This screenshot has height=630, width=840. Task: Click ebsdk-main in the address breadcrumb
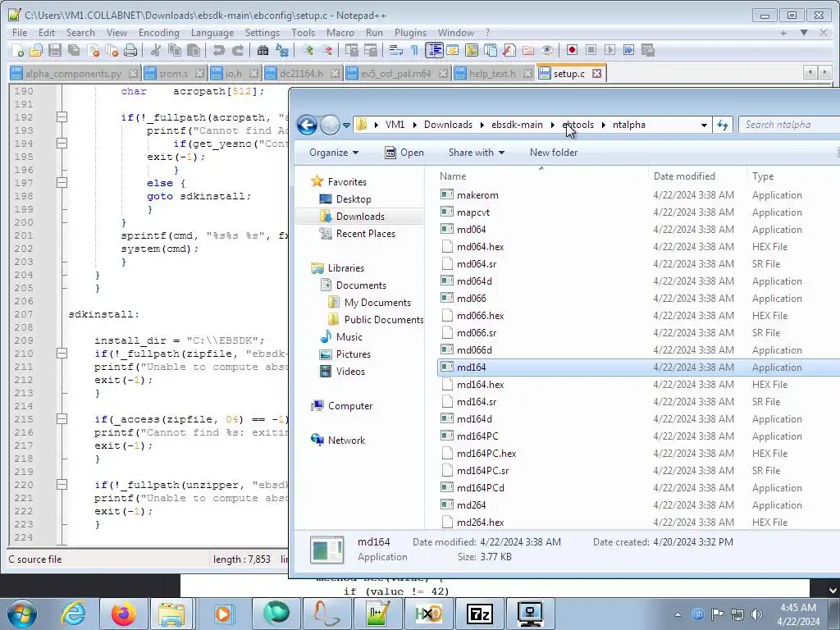(517, 125)
